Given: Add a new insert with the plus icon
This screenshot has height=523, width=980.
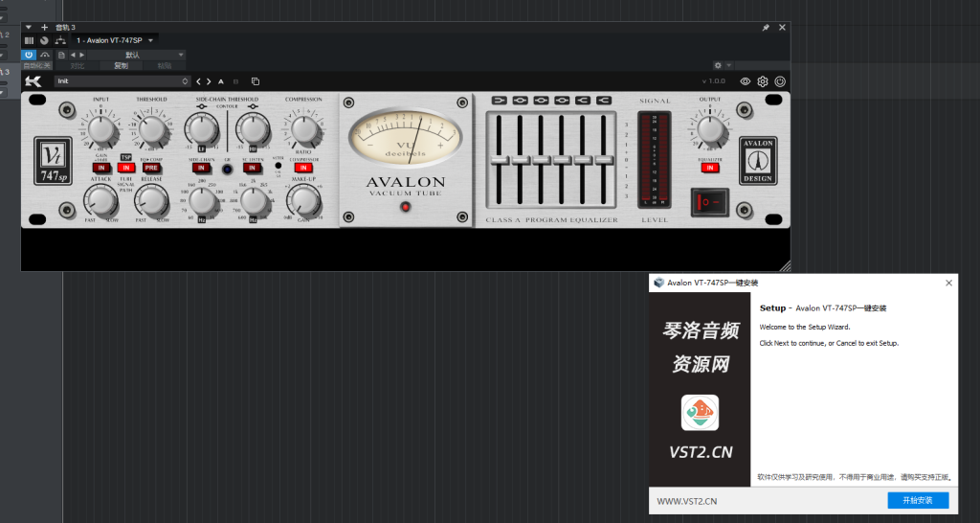Looking at the screenshot, I should click(44, 28).
